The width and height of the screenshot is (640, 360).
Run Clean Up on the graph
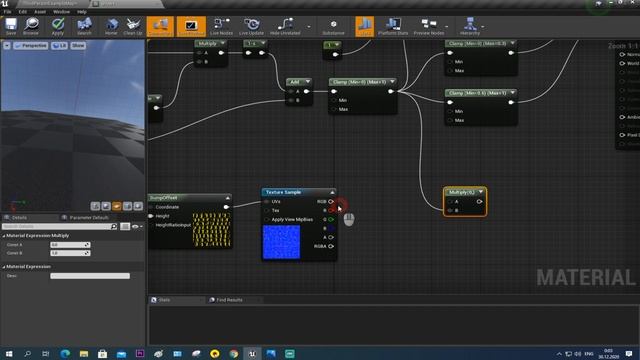133,27
